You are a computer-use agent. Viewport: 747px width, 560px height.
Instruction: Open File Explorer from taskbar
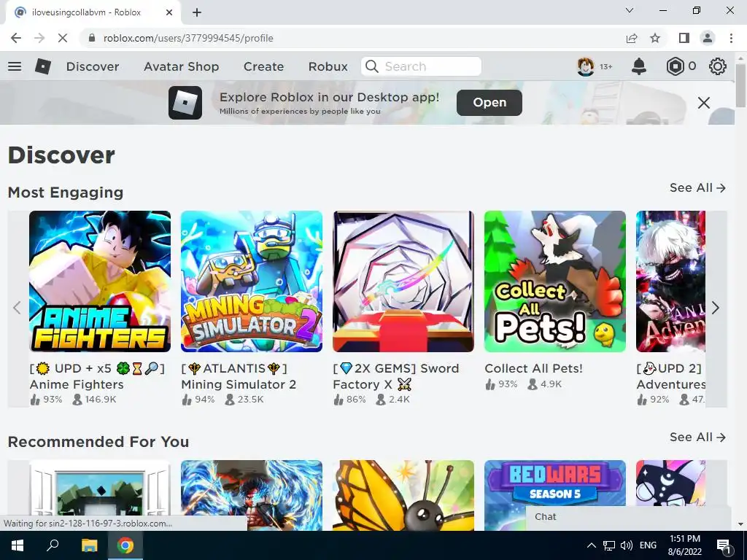(89, 545)
